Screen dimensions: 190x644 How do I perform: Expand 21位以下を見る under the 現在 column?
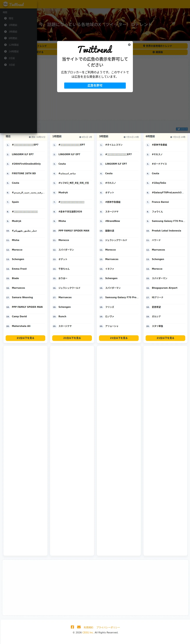coord(25,338)
